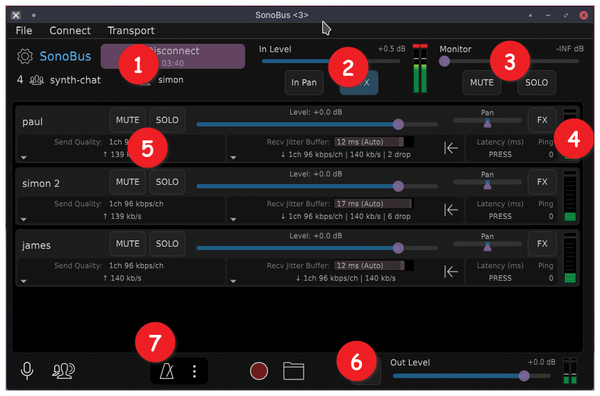
Task: Expand james's Recv Jitter Buffer options
Action: [233, 281]
